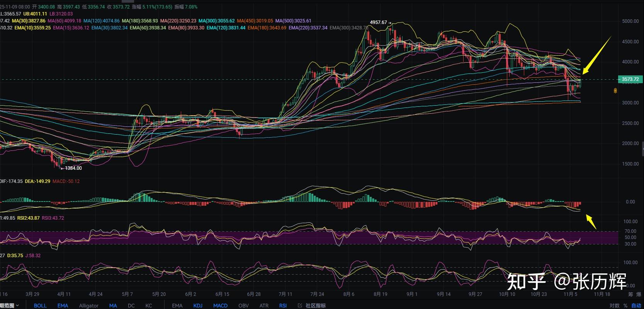This screenshot has width=644, height=309.
Task: Click the side panel collapse handle
Action: tap(642, 148)
